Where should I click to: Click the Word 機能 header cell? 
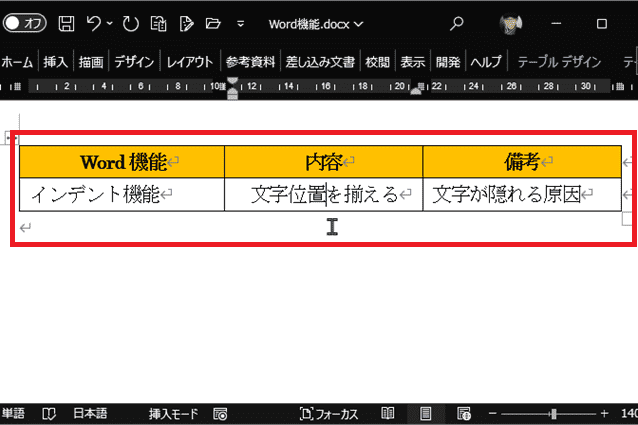[122, 162]
